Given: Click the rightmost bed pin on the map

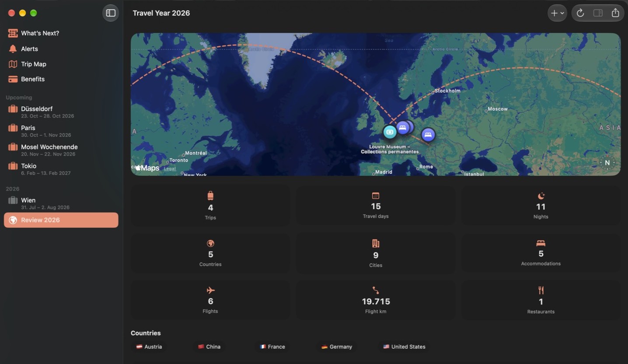Looking at the screenshot, I should pyautogui.click(x=428, y=135).
